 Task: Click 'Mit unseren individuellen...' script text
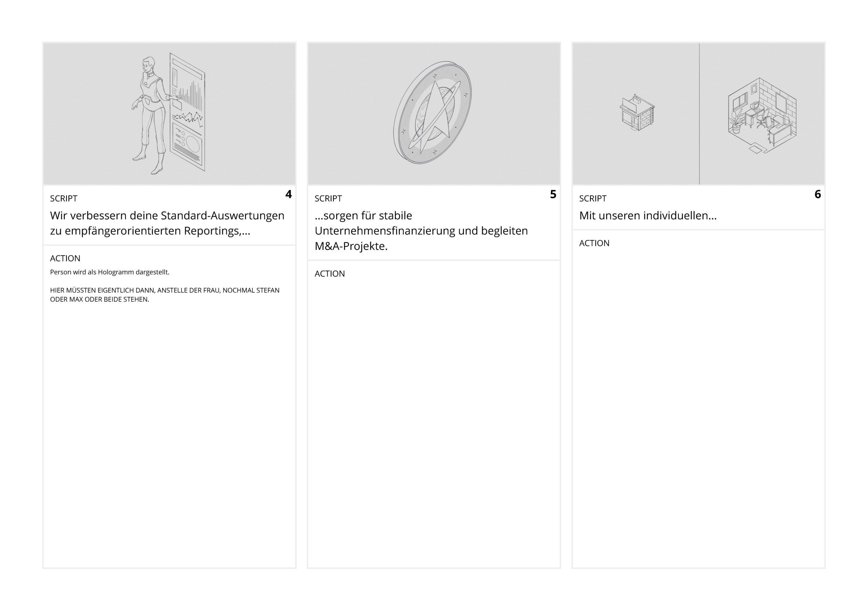point(648,216)
